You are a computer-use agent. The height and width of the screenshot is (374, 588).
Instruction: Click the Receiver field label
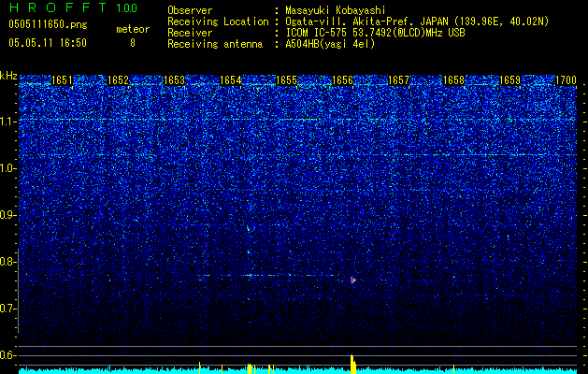(190, 33)
